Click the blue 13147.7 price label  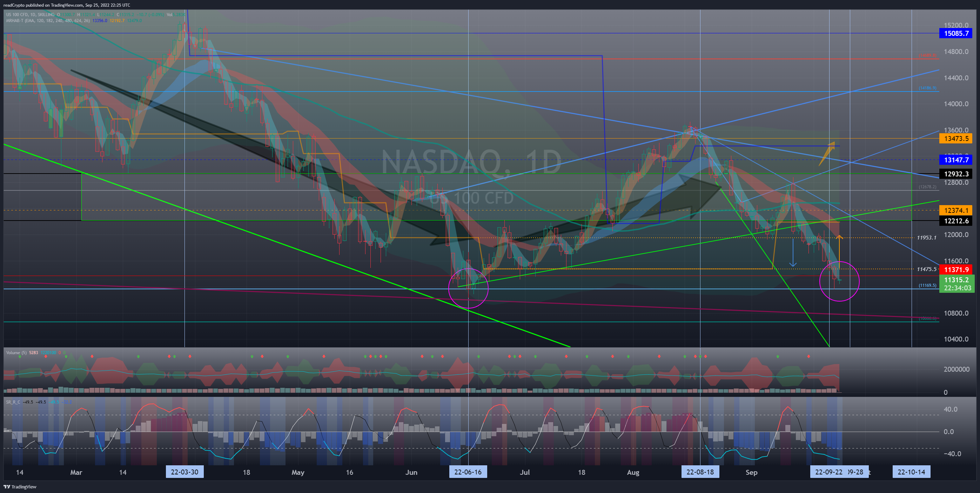(x=956, y=160)
